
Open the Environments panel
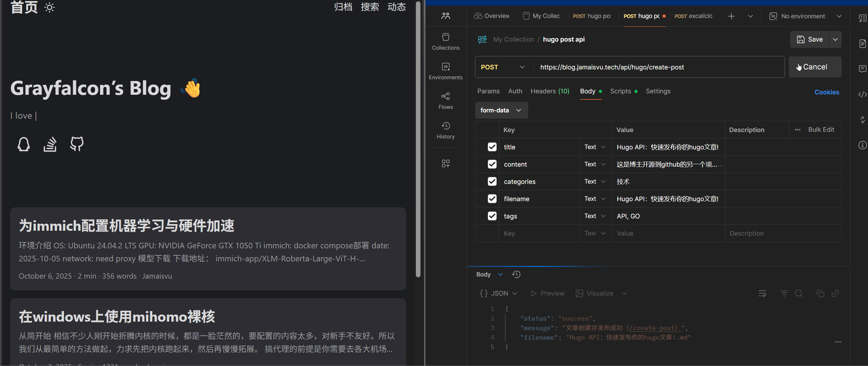pyautogui.click(x=445, y=70)
